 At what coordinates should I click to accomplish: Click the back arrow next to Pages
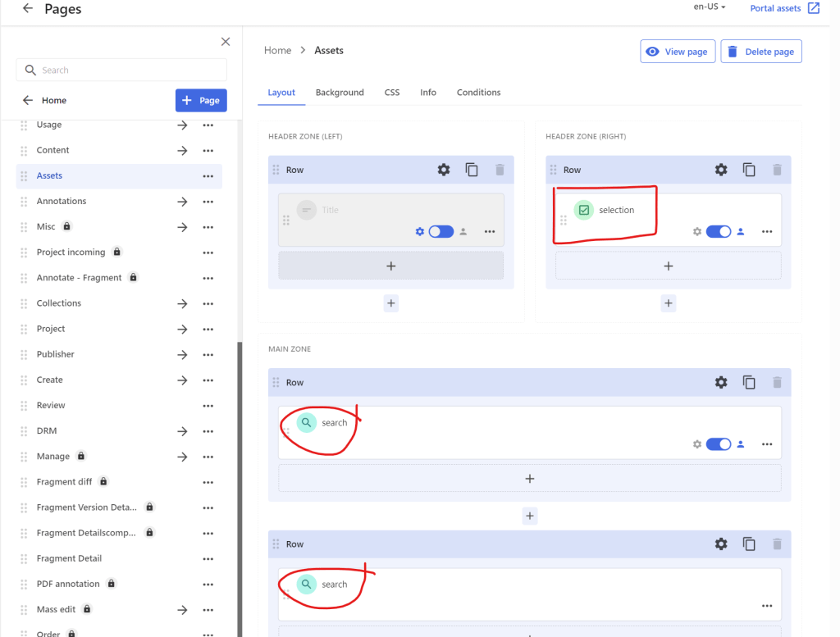tap(28, 9)
